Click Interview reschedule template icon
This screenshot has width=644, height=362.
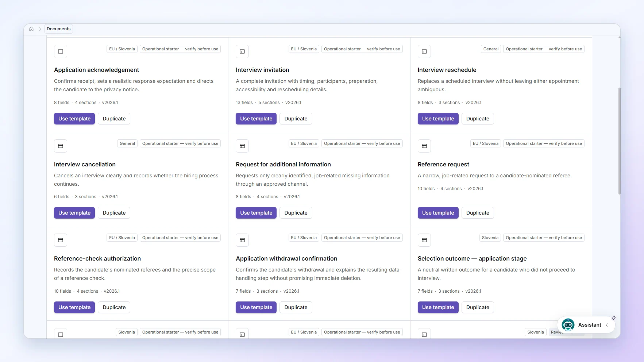[x=424, y=51]
